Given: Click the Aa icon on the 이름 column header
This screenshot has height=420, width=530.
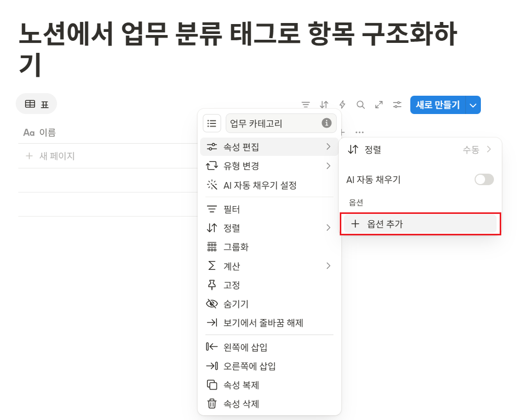Looking at the screenshot, I should tap(29, 132).
